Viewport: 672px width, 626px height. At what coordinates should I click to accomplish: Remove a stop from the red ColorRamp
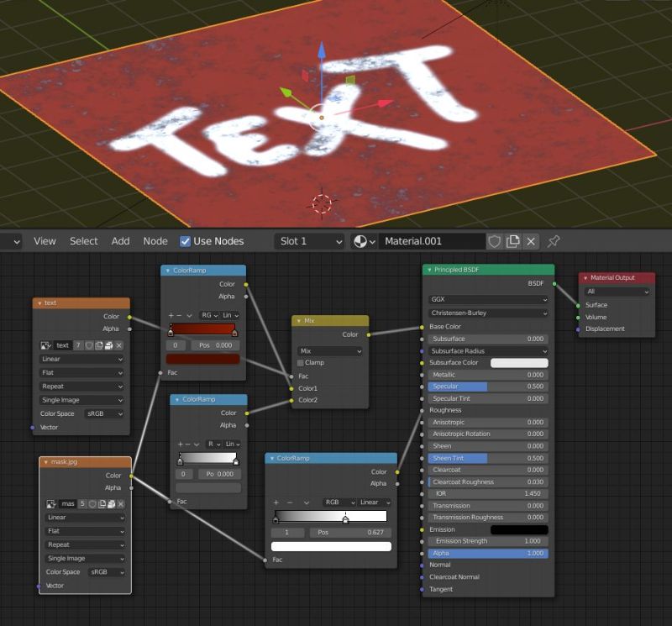click(179, 315)
